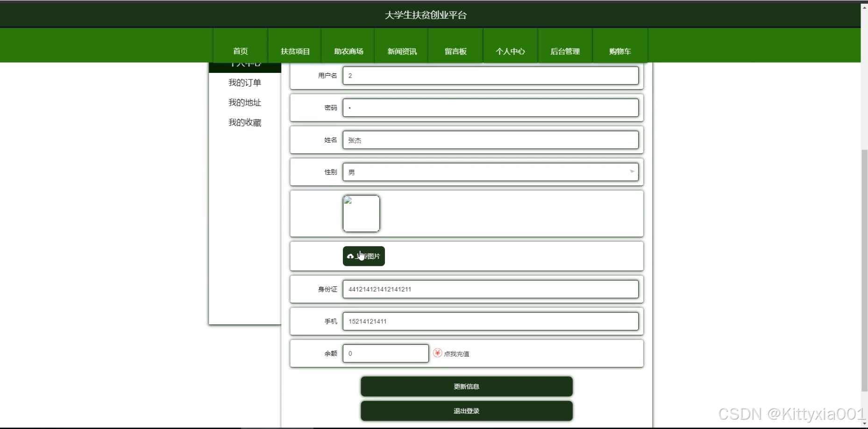The height and width of the screenshot is (429, 868).
Task: Go to 助农商场 from the navbar
Action: point(348,51)
